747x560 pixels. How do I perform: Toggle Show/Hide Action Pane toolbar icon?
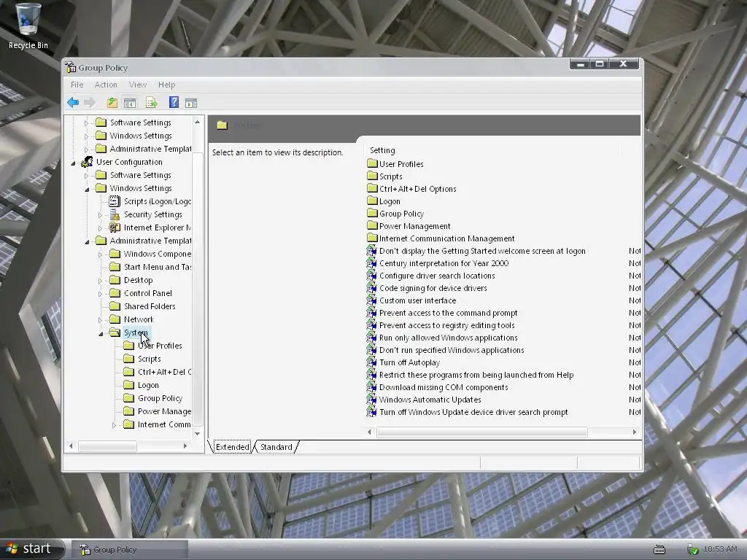(191, 102)
